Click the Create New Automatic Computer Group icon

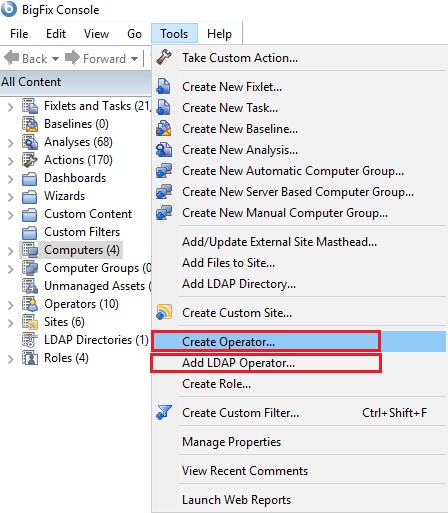coord(164,171)
